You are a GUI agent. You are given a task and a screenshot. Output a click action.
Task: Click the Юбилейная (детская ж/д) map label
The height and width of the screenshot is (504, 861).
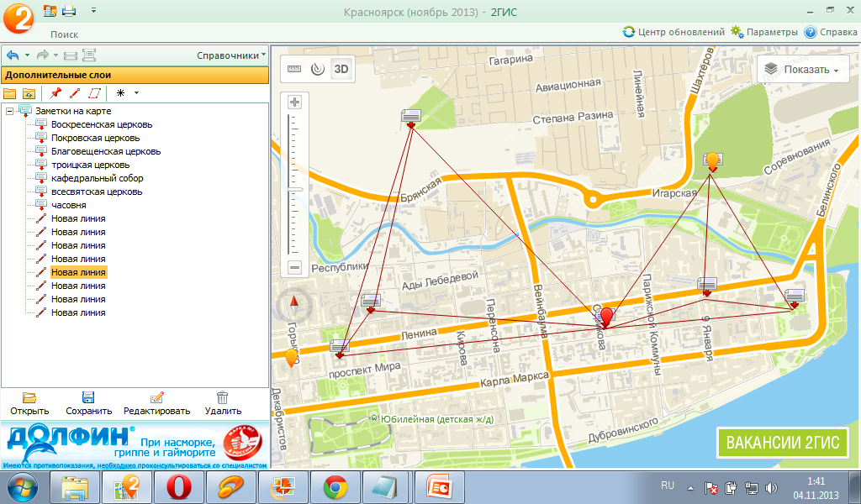[432, 419]
